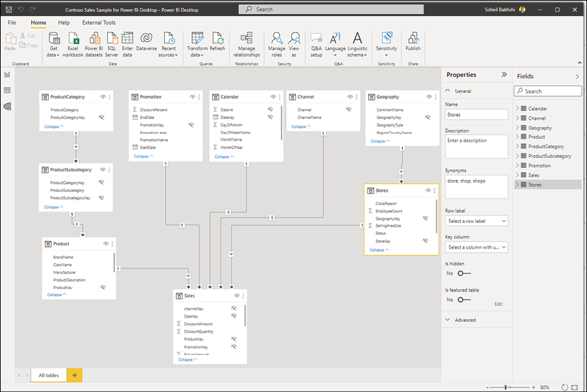Image resolution: width=587 pixels, height=392 pixels.
Task: Switch to Model view in sidebar
Action: pos(7,106)
